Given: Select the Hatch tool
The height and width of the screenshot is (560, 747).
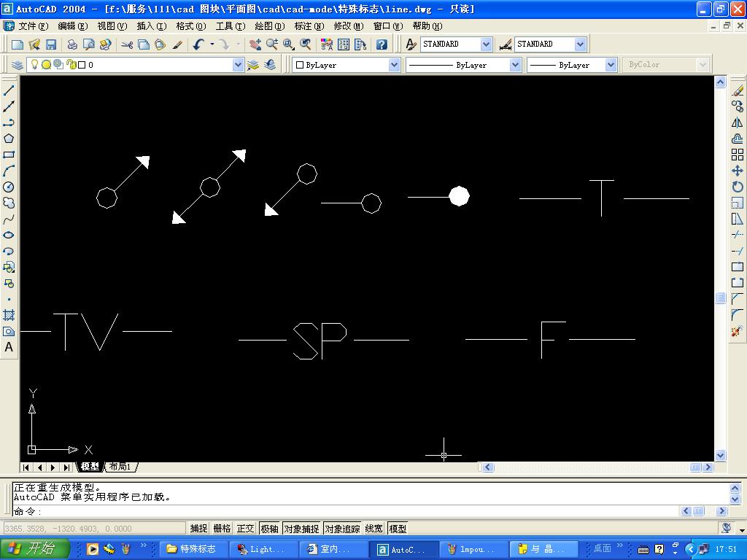Looking at the screenshot, I should (x=9, y=315).
